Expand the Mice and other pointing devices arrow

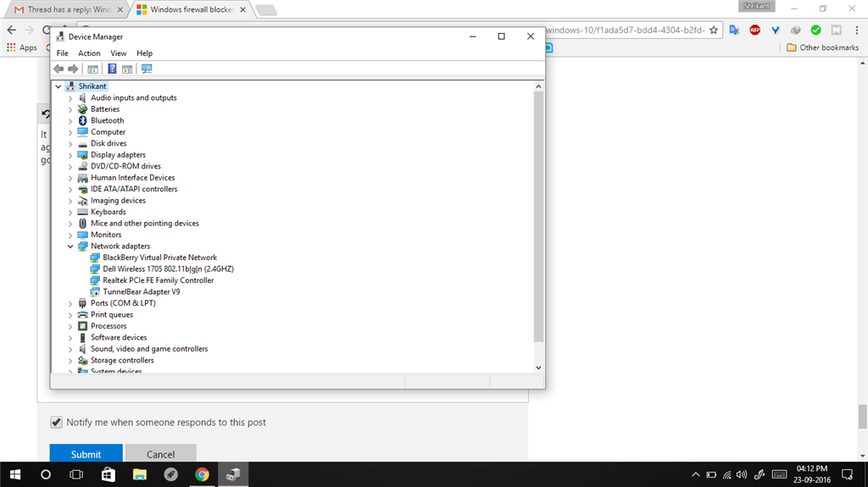point(70,224)
